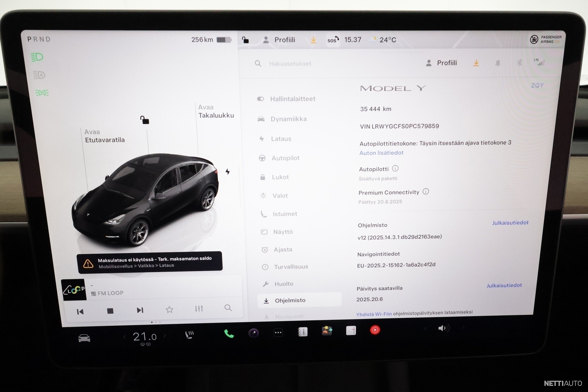
Task: Skip to next radio station
Action: click(140, 310)
